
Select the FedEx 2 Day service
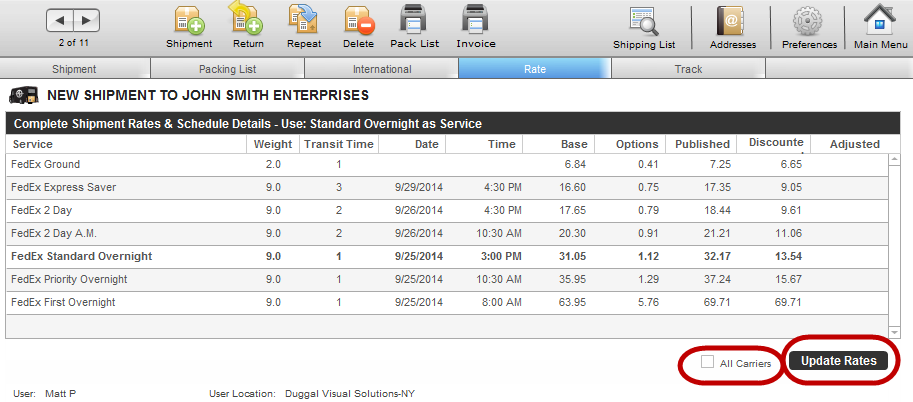coord(447,210)
